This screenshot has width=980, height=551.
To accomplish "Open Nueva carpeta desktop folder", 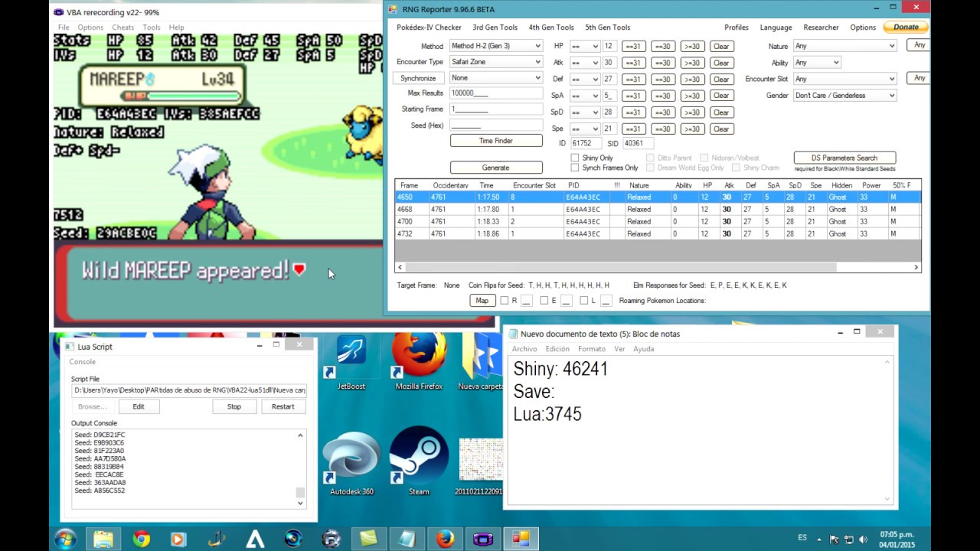I will coord(480,363).
